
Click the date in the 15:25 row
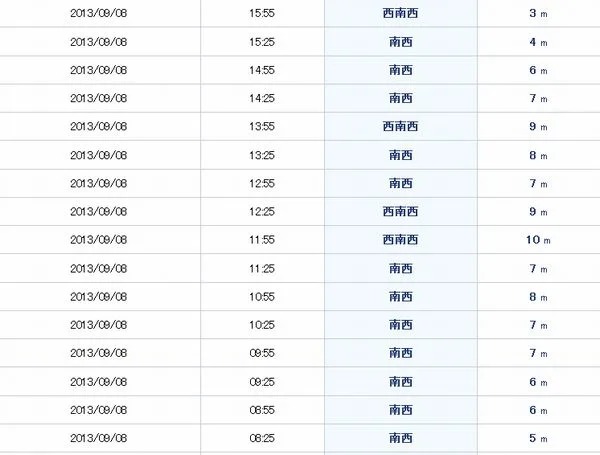(x=98, y=42)
